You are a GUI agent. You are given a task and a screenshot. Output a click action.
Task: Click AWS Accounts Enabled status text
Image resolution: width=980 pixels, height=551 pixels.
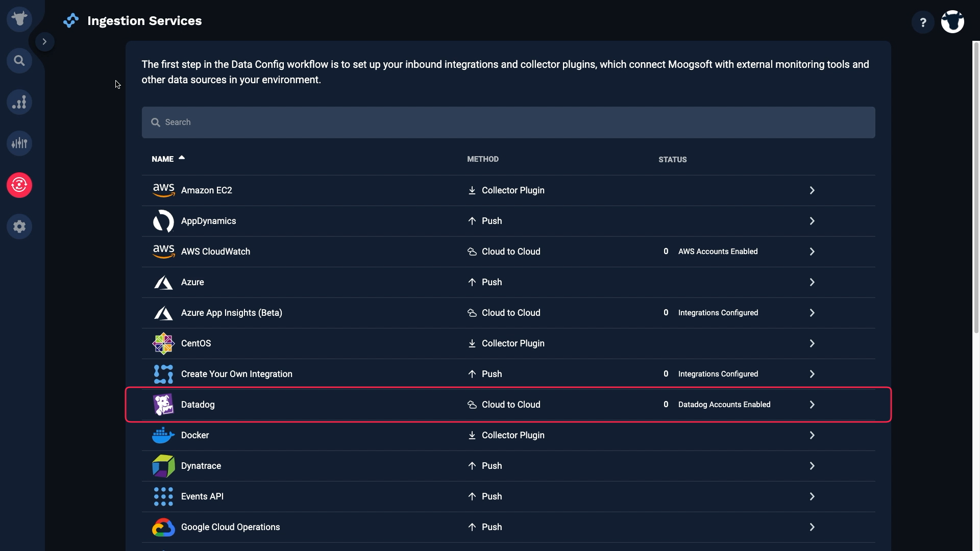[718, 252]
